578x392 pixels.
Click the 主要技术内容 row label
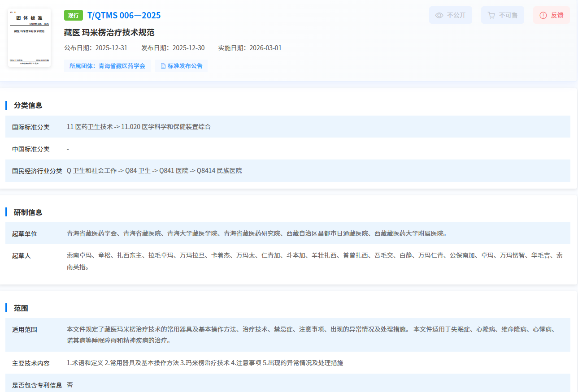tap(31, 363)
